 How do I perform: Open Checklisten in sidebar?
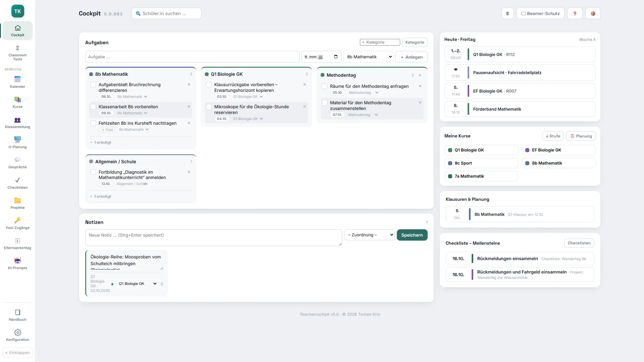[x=17, y=183]
